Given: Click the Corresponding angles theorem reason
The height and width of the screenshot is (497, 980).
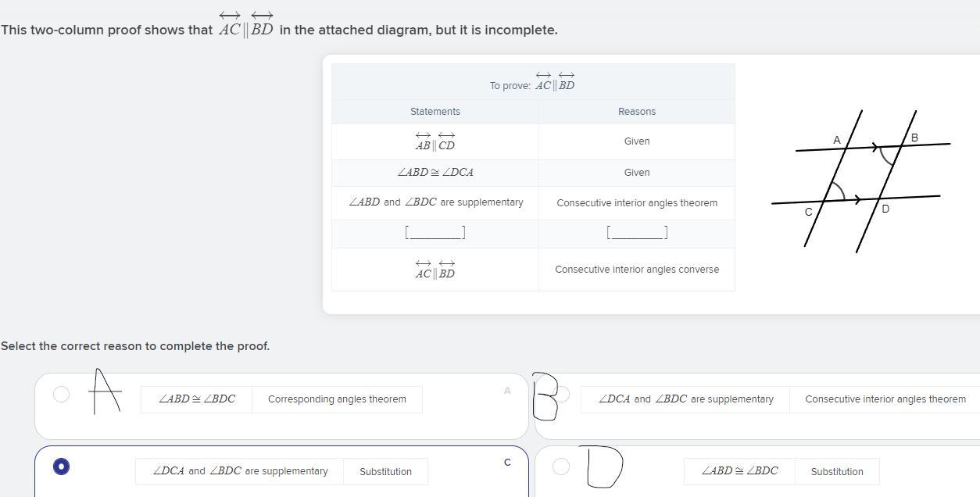Looking at the screenshot, I should click(x=337, y=399).
